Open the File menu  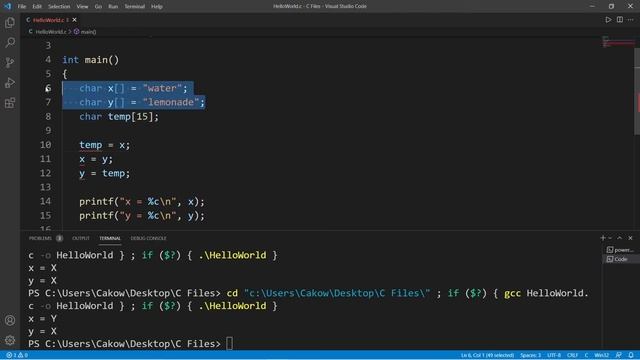[22, 7]
